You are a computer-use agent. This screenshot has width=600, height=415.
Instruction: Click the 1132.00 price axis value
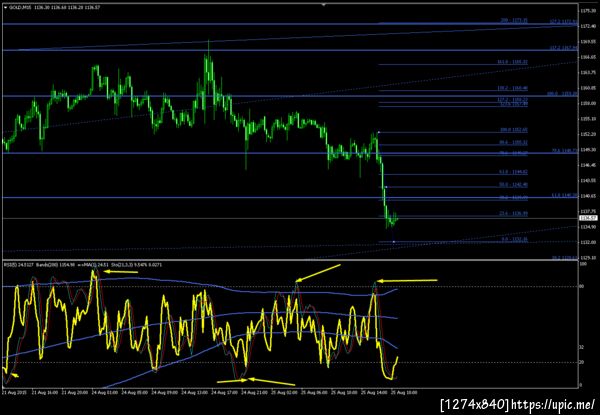588,242
